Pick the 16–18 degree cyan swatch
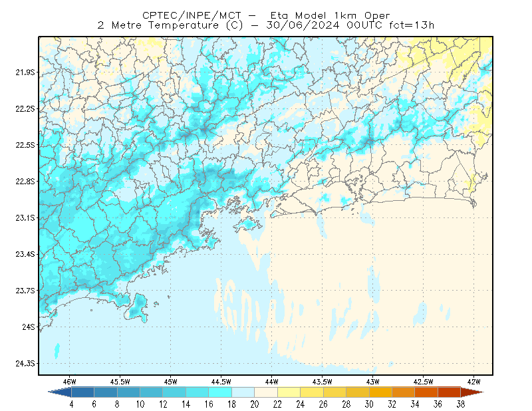Viewport: 532px width, 411px height. (220, 392)
